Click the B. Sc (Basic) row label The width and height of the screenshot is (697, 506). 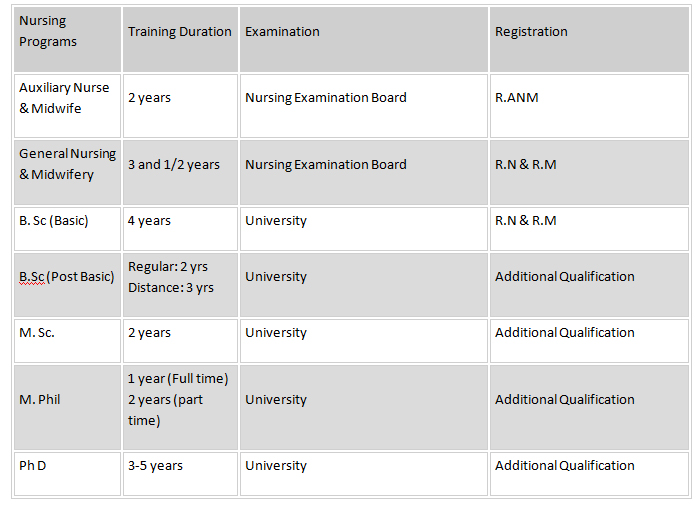(x=67, y=229)
